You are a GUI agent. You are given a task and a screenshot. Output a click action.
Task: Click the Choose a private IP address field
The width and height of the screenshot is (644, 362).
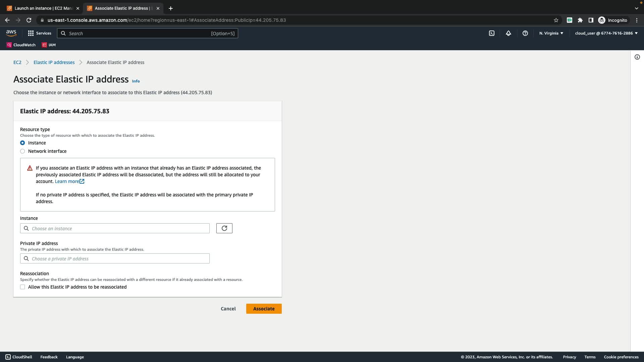coord(115,259)
